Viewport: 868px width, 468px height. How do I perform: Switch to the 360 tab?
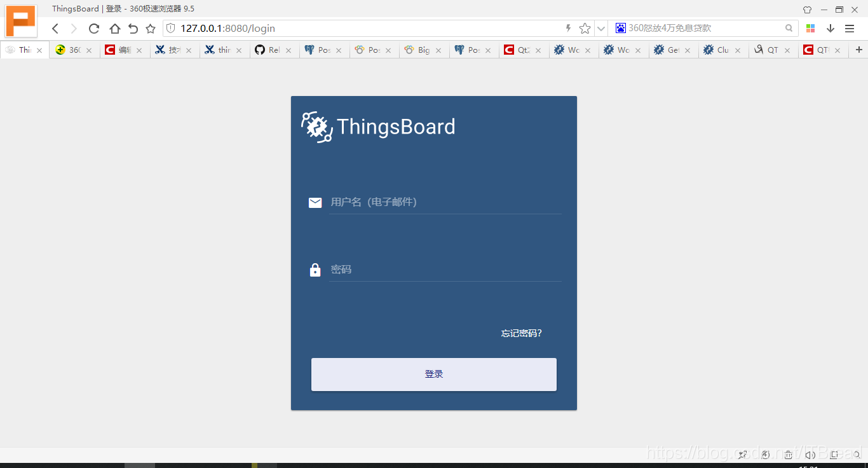coord(75,50)
